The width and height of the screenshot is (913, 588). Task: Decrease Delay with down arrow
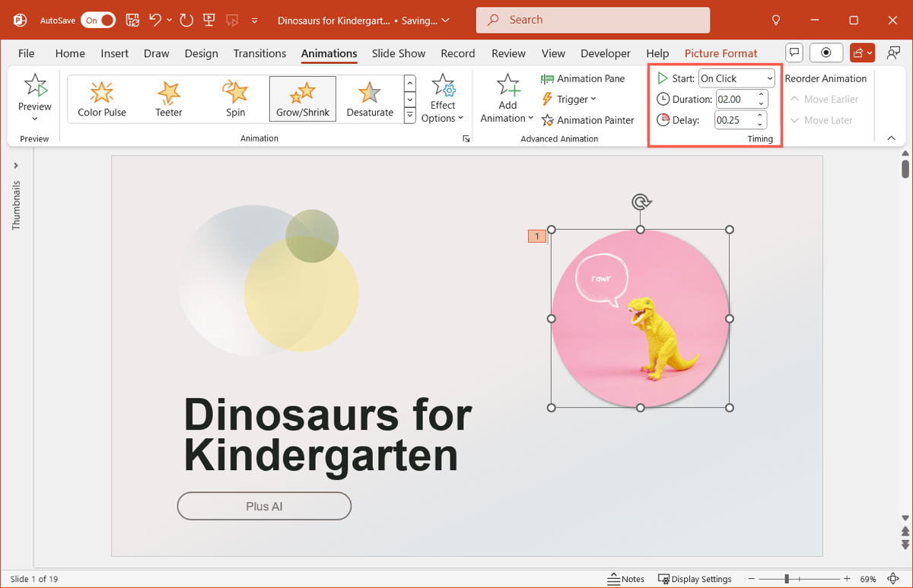click(x=760, y=124)
